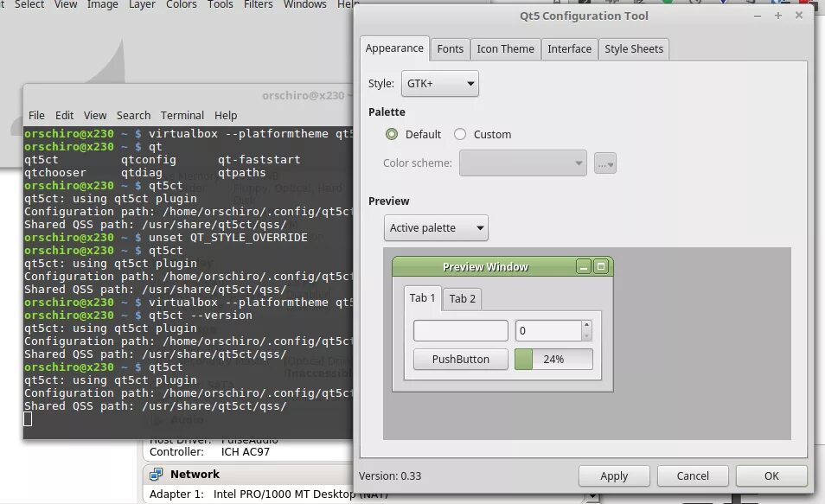The height and width of the screenshot is (504, 825).
Task: Open the Icon Theme tab
Action: coord(505,49)
